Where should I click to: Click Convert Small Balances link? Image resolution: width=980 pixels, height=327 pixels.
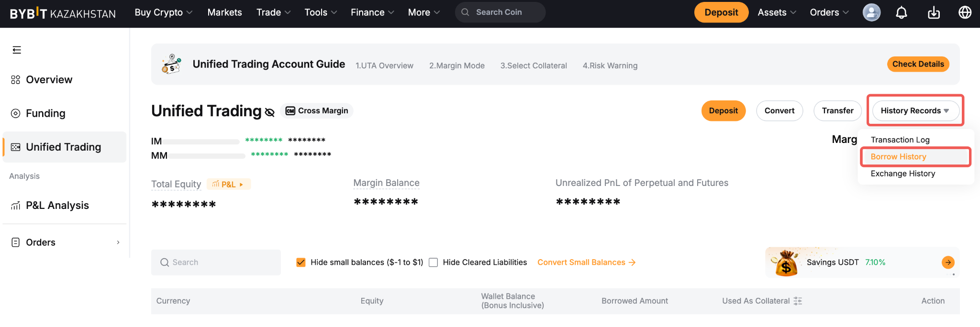coord(586,262)
